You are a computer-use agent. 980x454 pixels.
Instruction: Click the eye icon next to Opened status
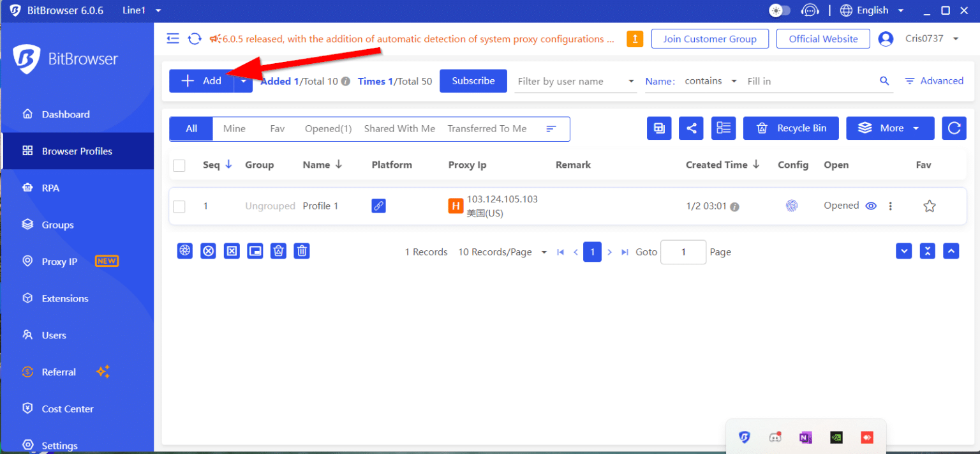(x=871, y=206)
